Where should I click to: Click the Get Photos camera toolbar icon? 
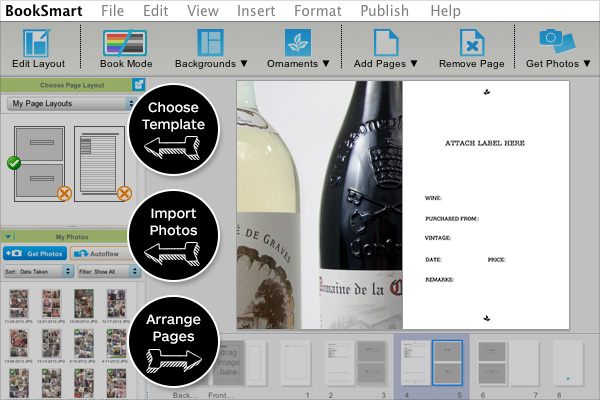[557, 41]
